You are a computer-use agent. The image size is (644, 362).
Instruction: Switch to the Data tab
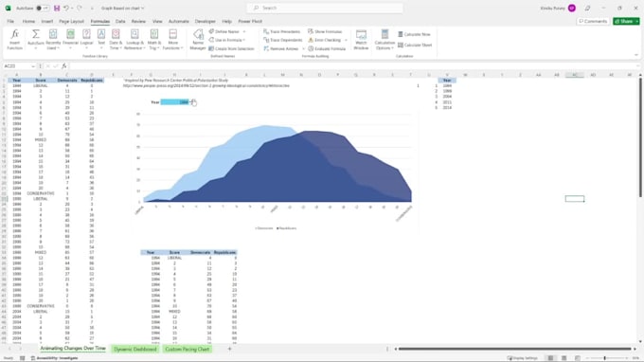120,22
